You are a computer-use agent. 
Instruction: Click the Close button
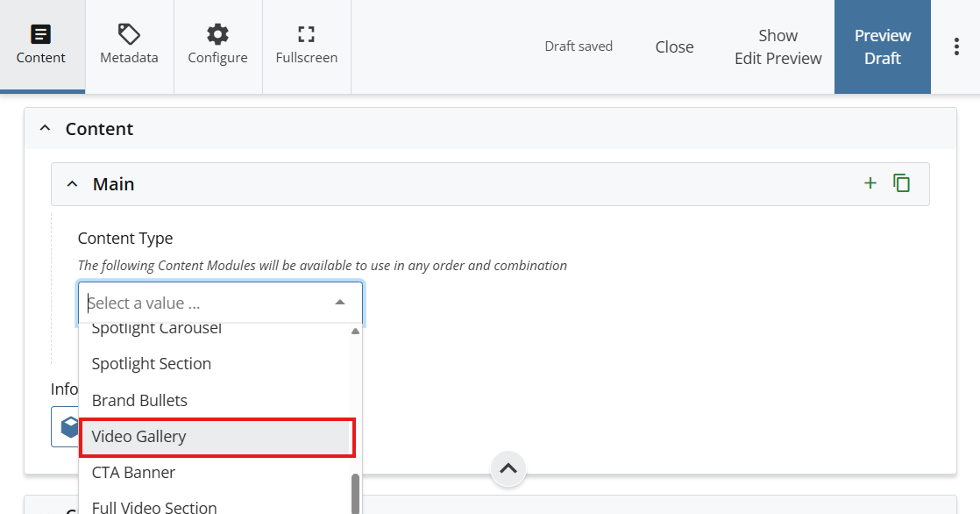point(674,47)
